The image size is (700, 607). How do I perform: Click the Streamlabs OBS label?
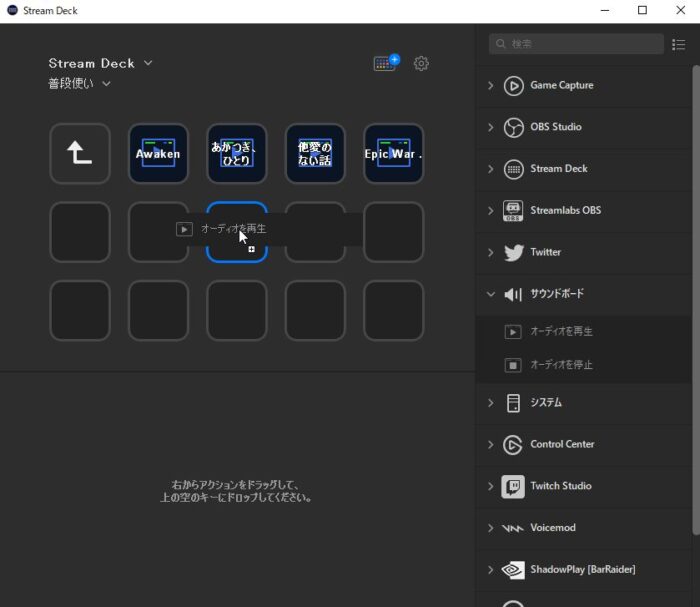coord(566,210)
